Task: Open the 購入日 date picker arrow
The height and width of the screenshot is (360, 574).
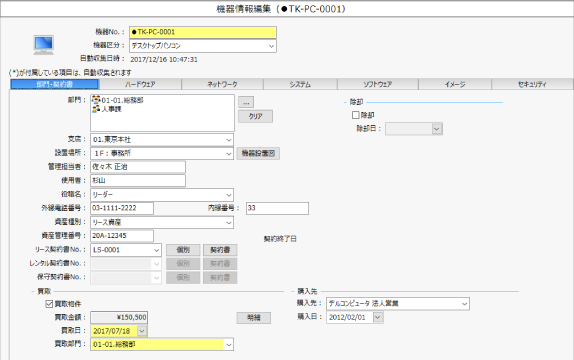Action: pyautogui.click(x=378, y=317)
